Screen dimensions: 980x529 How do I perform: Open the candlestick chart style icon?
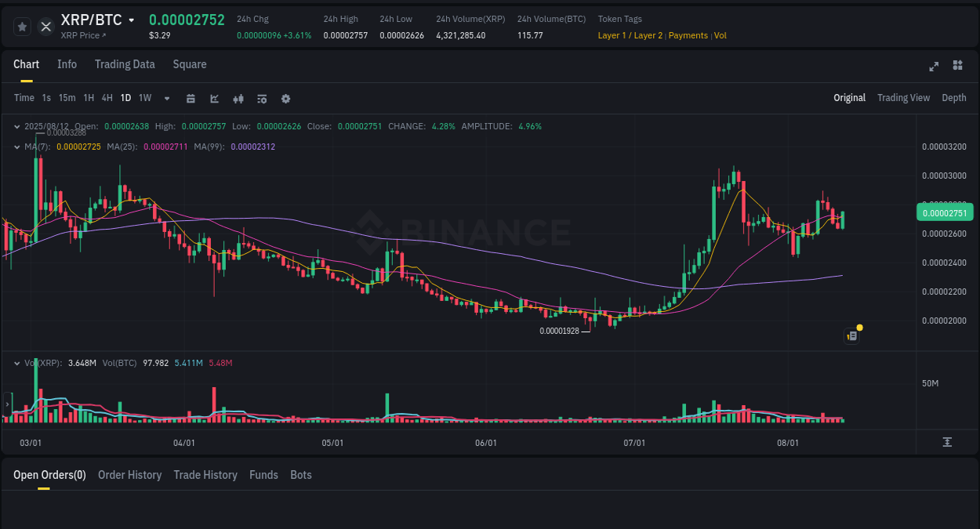tap(238, 99)
